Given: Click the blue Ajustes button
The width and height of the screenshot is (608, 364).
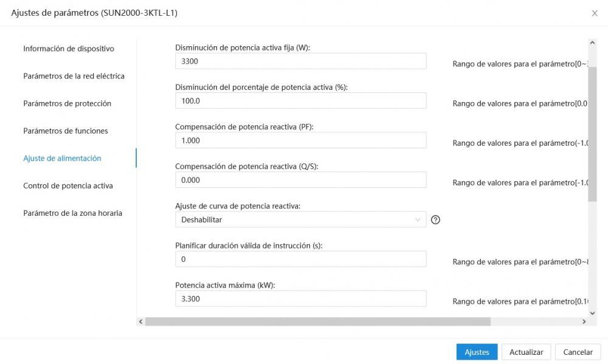Looking at the screenshot, I should pyautogui.click(x=477, y=352).
